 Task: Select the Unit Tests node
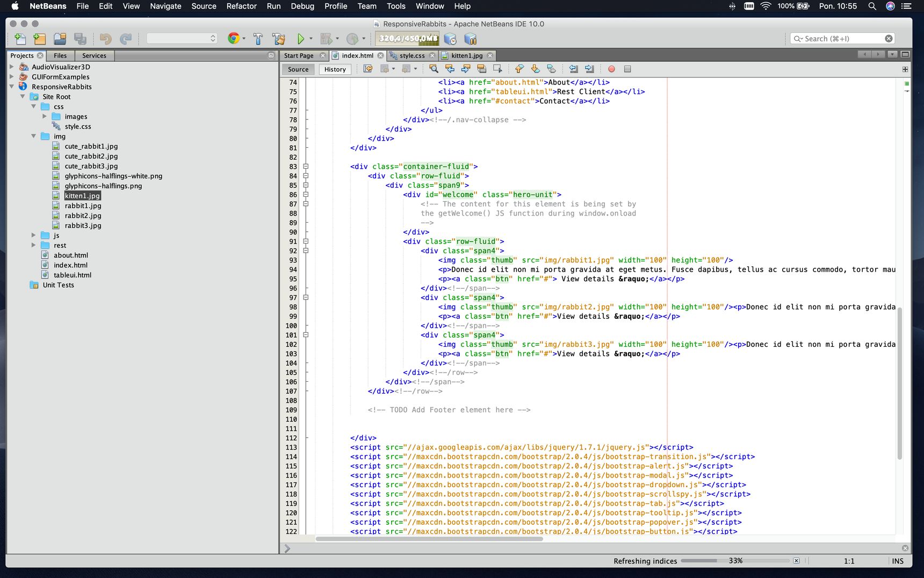(x=59, y=285)
